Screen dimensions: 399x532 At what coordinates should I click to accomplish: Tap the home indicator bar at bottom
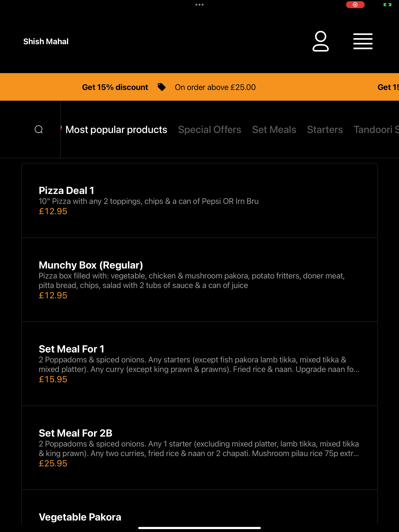tap(199, 528)
